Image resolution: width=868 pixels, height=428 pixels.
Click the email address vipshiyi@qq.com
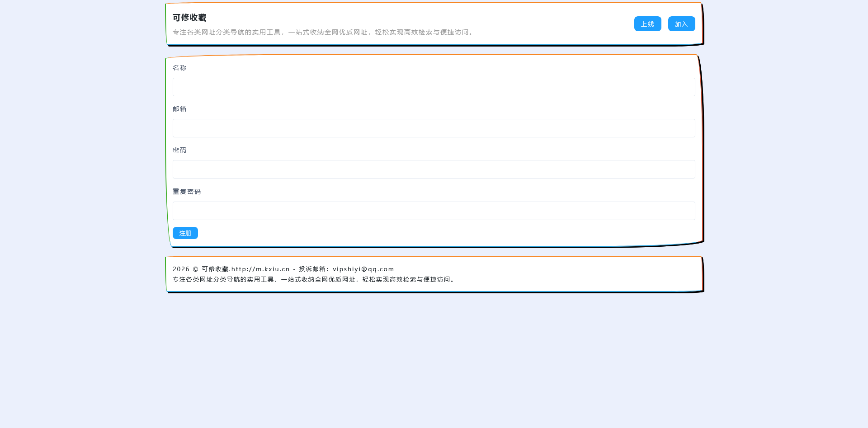363,268
